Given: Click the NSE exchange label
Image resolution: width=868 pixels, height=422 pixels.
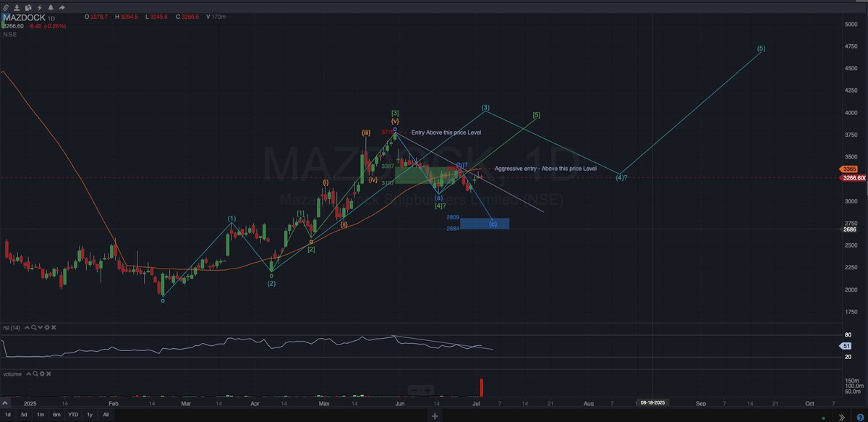Looking at the screenshot, I should pos(10,34).
